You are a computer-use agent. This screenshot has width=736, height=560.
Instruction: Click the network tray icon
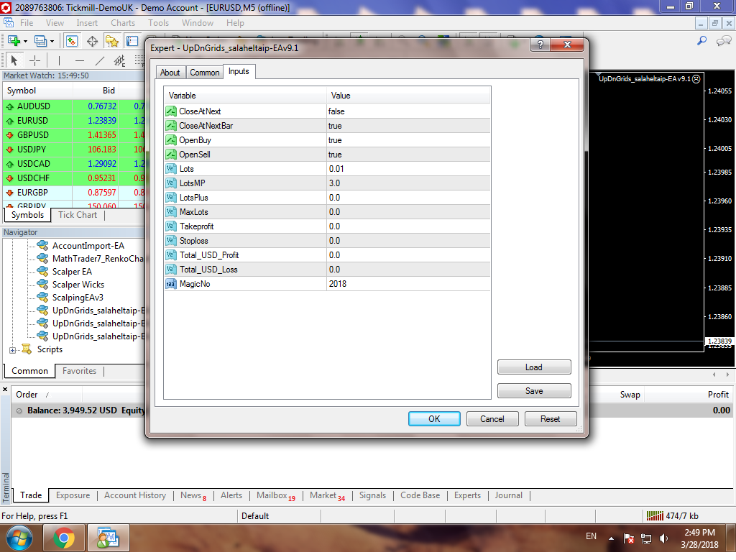tap(646, 538)
